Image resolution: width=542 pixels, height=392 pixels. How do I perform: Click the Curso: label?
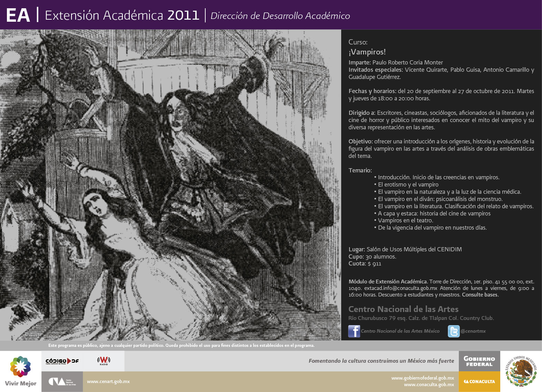coord(358,42)
